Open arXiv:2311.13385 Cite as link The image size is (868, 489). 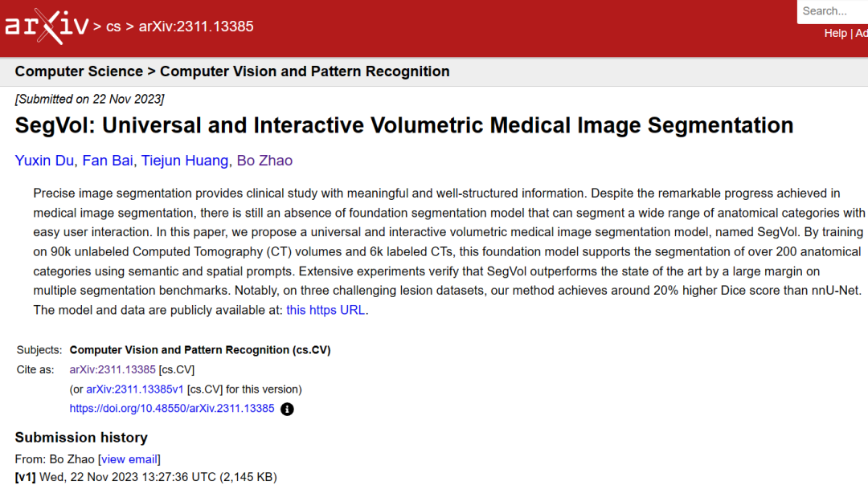point(113,369)
